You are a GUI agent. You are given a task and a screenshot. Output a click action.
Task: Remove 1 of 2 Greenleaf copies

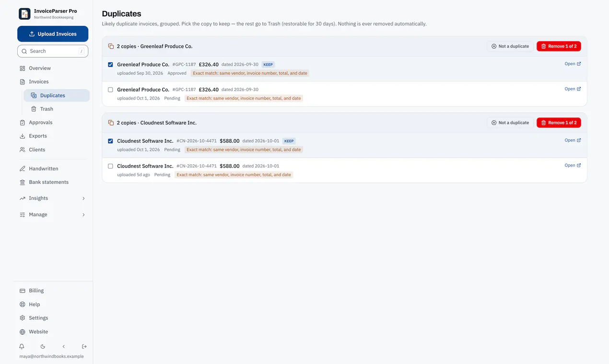pos(559,46)
